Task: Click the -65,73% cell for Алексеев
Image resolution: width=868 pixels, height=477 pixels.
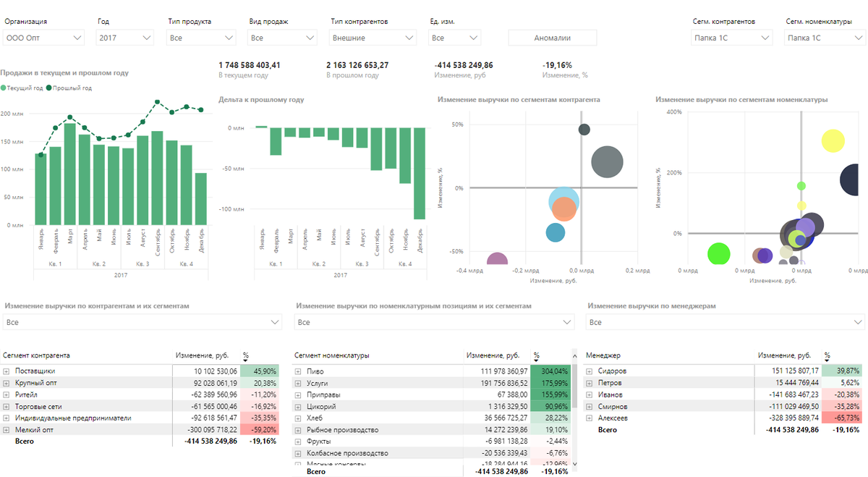Action: coord(841,418)
